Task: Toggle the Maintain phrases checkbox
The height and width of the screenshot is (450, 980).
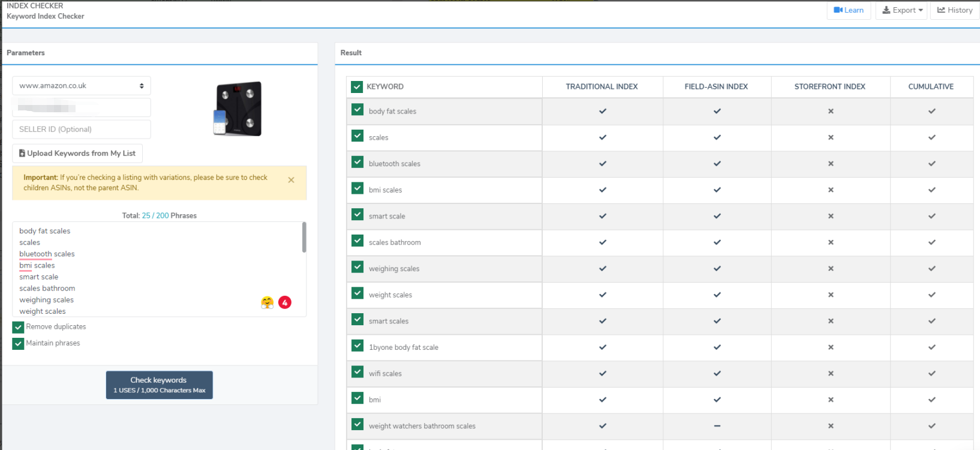Action: [x=18, y=344]
